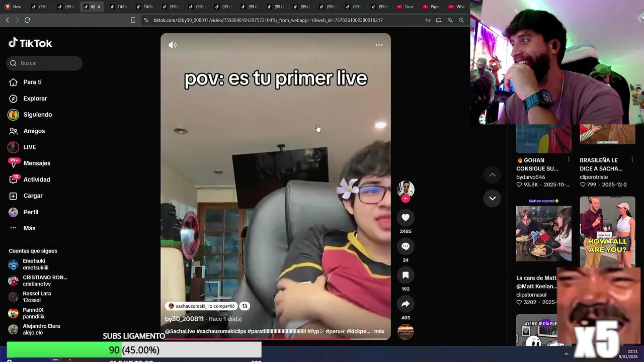Open the three-dot video options menu
This screenshot has height=362, width=644.
(x=379, y=45)
